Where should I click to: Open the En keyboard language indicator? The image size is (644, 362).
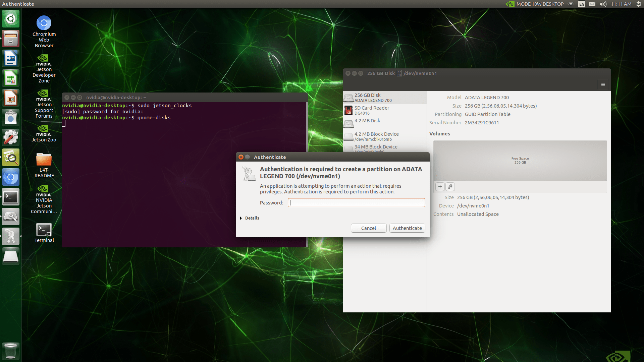coord(582,4)
